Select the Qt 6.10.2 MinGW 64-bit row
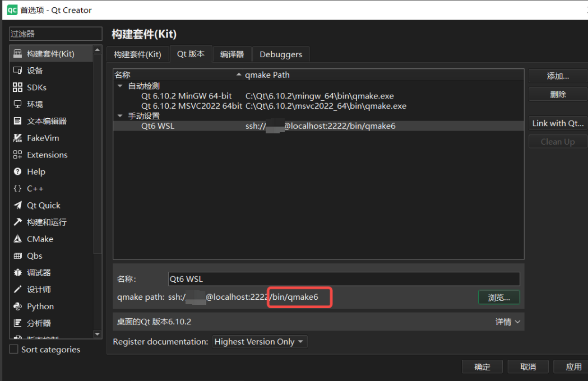The height and width of the screenshot is (381, 588). (318, 96)
